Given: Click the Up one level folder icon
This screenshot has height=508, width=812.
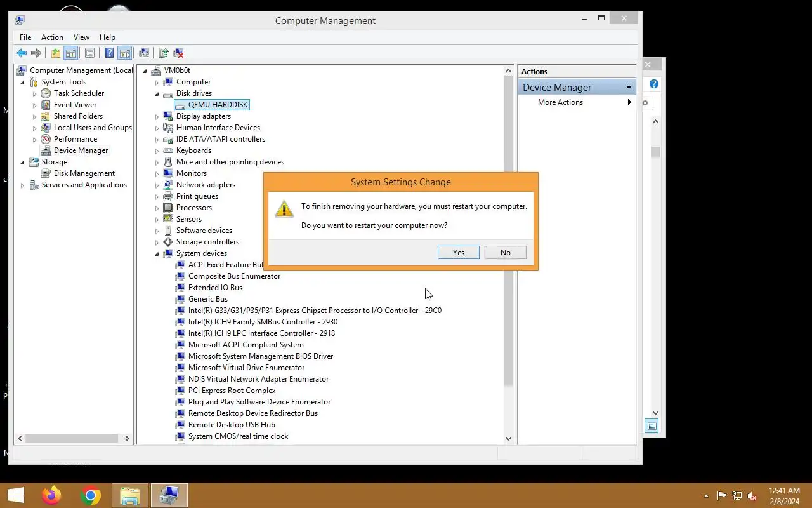Looking at the screenshot, I should click(x=56, y=53).
